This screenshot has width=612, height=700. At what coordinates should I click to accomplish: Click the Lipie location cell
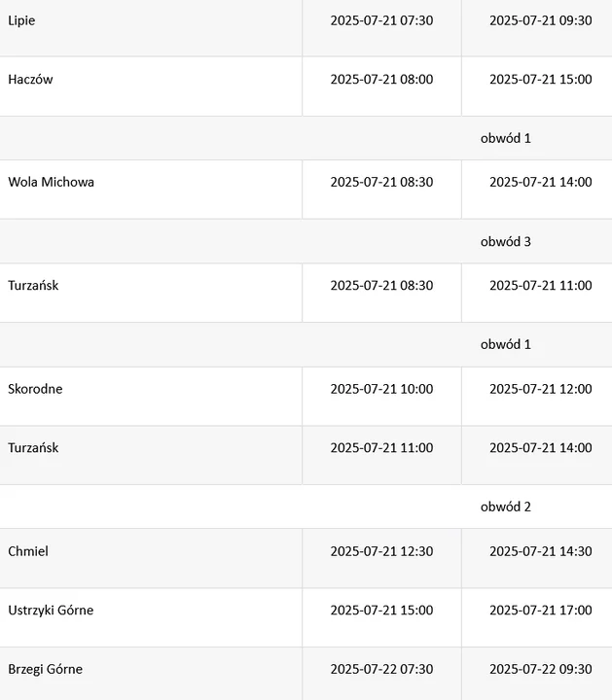coord(21,20)
